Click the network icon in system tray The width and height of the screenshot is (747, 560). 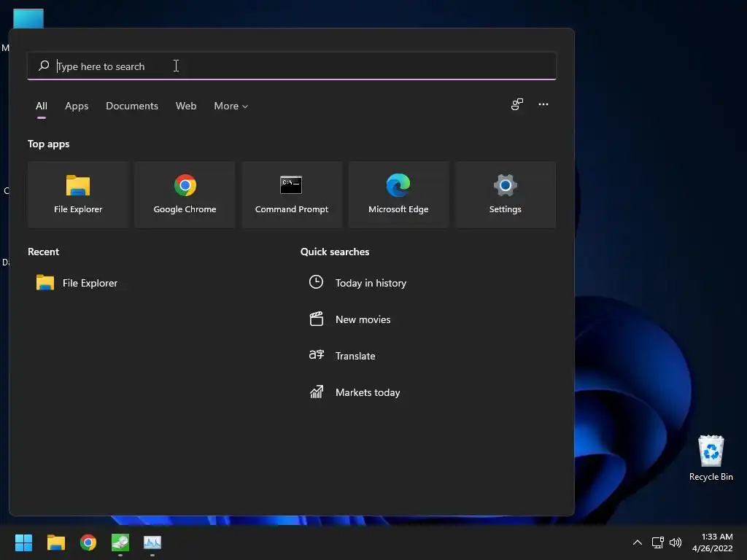(x=658, y=542)
